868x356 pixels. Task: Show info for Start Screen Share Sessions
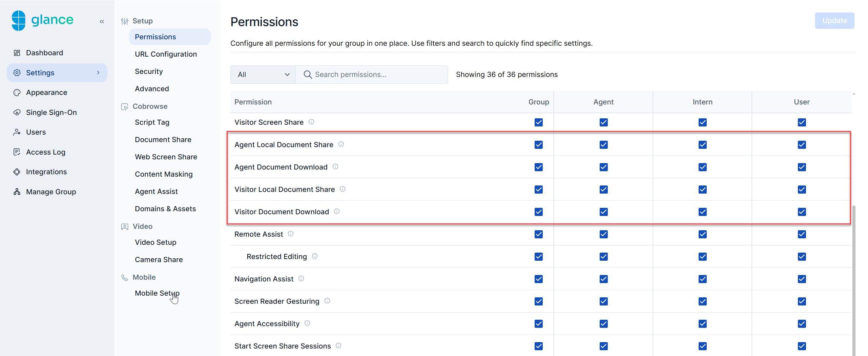point(338,345)
